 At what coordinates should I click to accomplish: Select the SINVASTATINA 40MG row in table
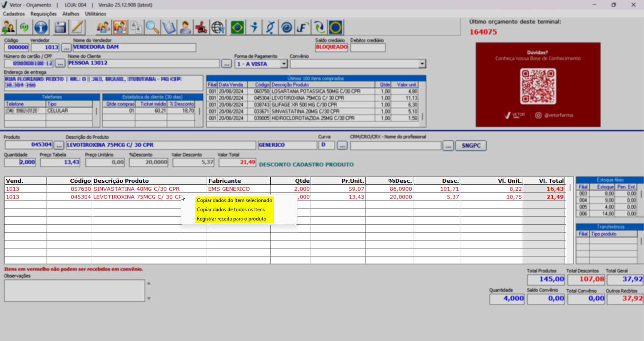tap(136, 189)
